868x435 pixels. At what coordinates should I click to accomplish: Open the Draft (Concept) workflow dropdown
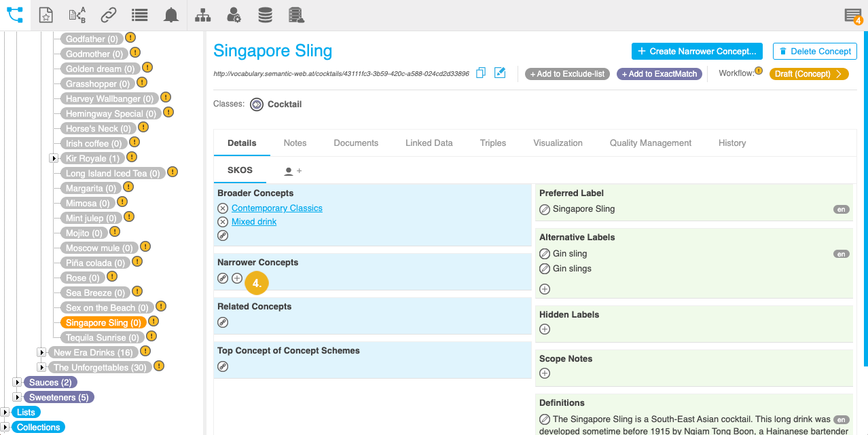click(808, 74)
